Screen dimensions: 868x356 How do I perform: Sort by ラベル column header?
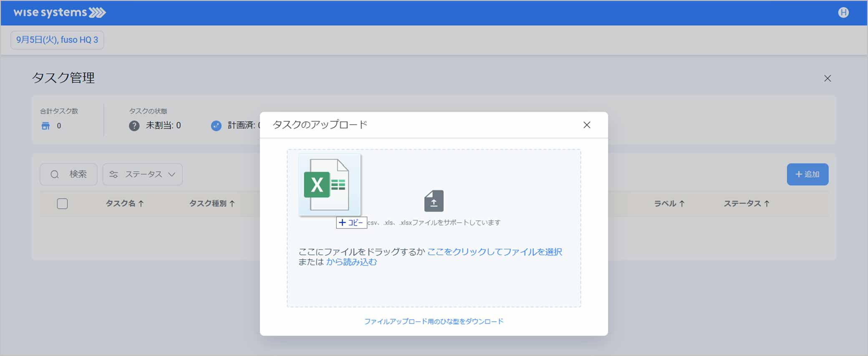(x=669, y=203)
